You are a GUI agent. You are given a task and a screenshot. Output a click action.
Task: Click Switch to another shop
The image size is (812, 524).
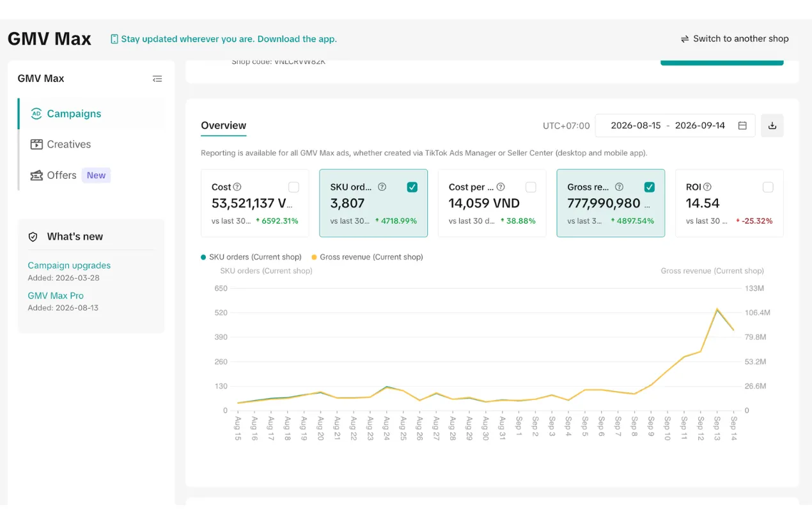(735, 39)
